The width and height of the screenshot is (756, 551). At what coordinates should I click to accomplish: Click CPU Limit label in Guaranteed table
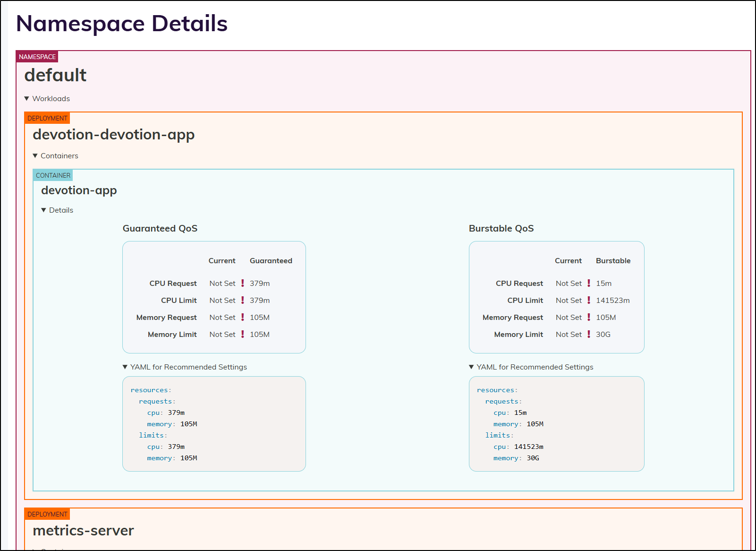click(179, 300)
